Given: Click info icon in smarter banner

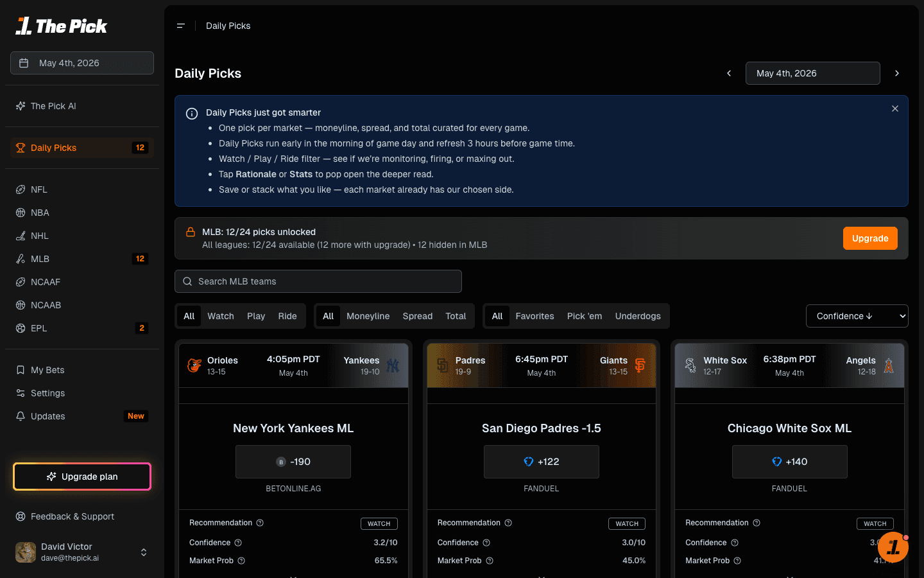Looking at the screenshot, I should 191,114.
